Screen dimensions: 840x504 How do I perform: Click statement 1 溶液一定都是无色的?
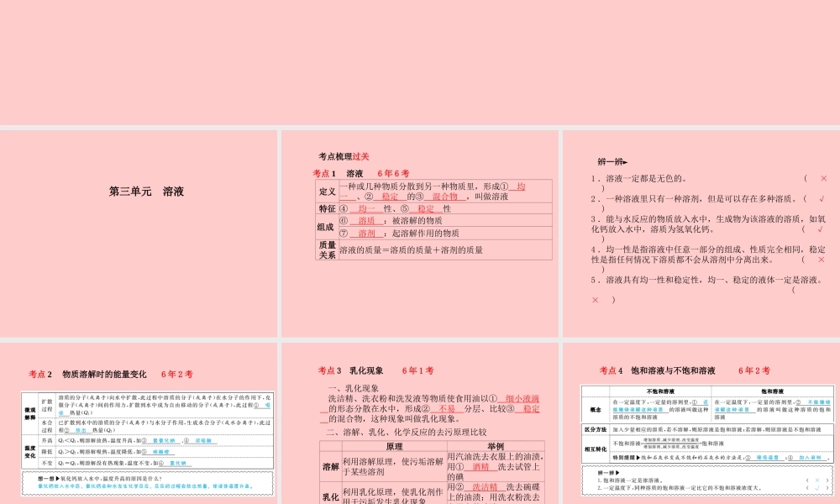[709, 183]
